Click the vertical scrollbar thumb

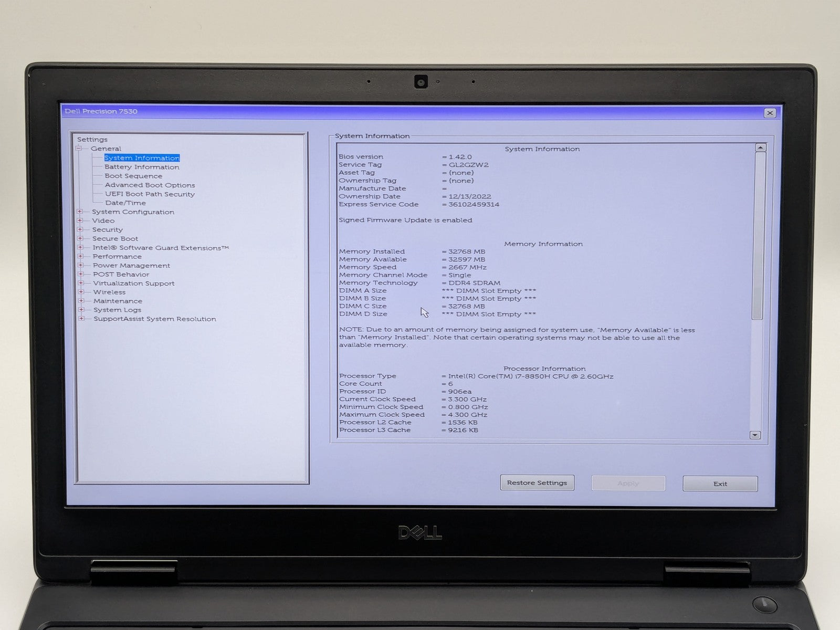tap(758, 235)
